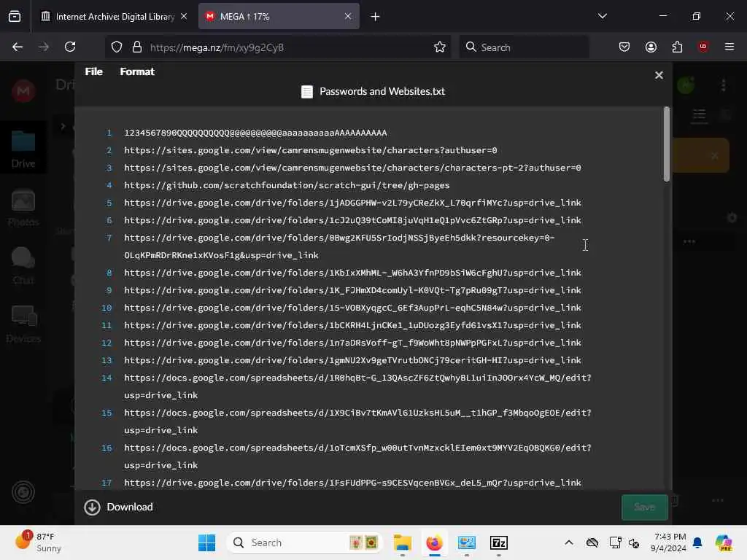Open uBlock Origin extension icon
Image resolution: width=747 pixels, height=560 pixels.
click(703, 47)
